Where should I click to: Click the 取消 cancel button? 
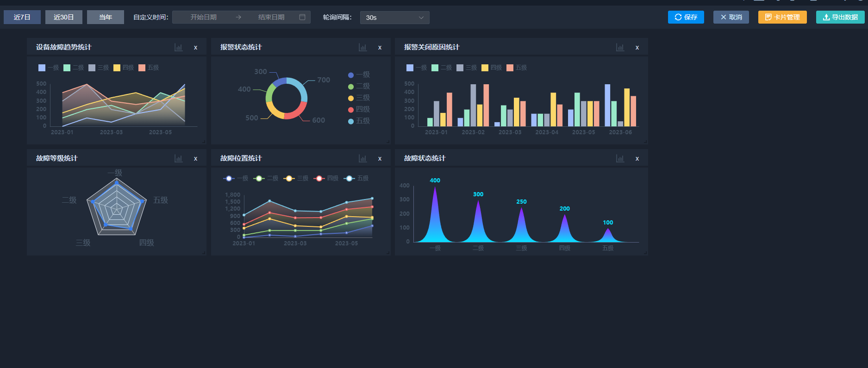731,17
